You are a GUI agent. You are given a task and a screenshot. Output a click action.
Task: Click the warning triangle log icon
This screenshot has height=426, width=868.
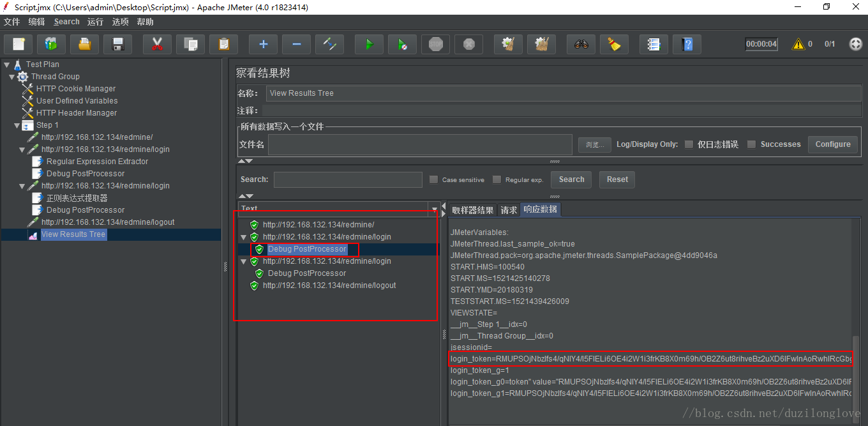[x=798, y=44]
